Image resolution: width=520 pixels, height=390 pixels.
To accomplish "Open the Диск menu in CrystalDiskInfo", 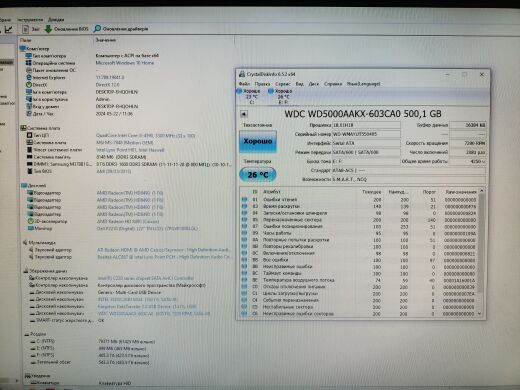I will (314, 84).
